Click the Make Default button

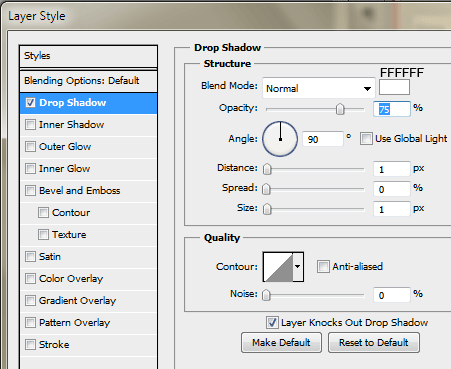[x=281, y=342]
